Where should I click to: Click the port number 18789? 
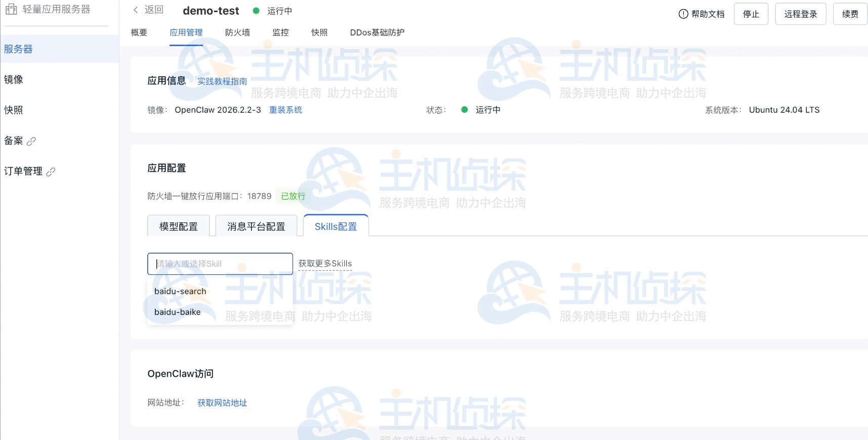[259, 196]
